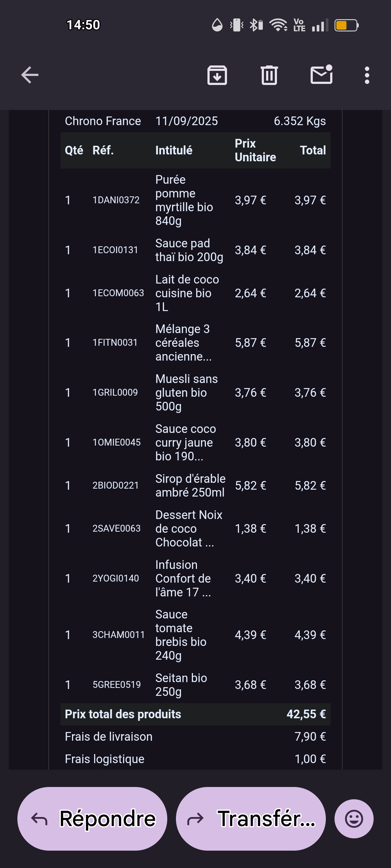Tap the Transférer forward button
Viewport: 391px width, 868px height.
pos(251,819)
